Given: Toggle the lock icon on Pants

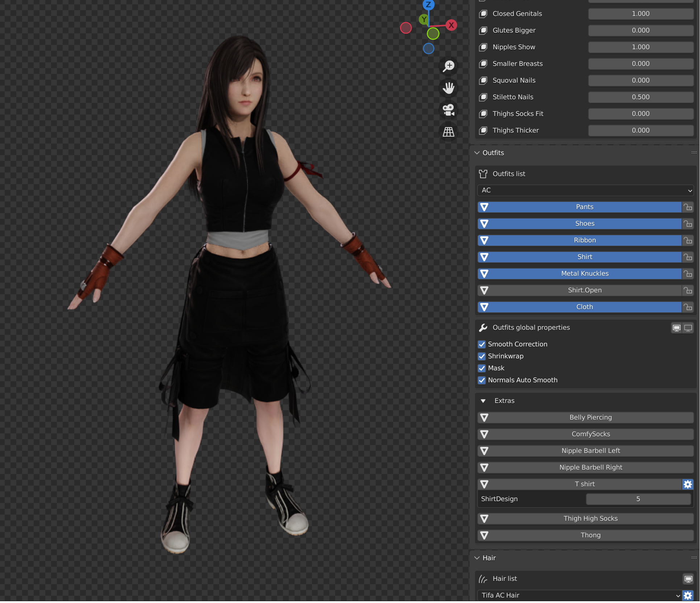Looking at the screenshot, I should (688, 207).
